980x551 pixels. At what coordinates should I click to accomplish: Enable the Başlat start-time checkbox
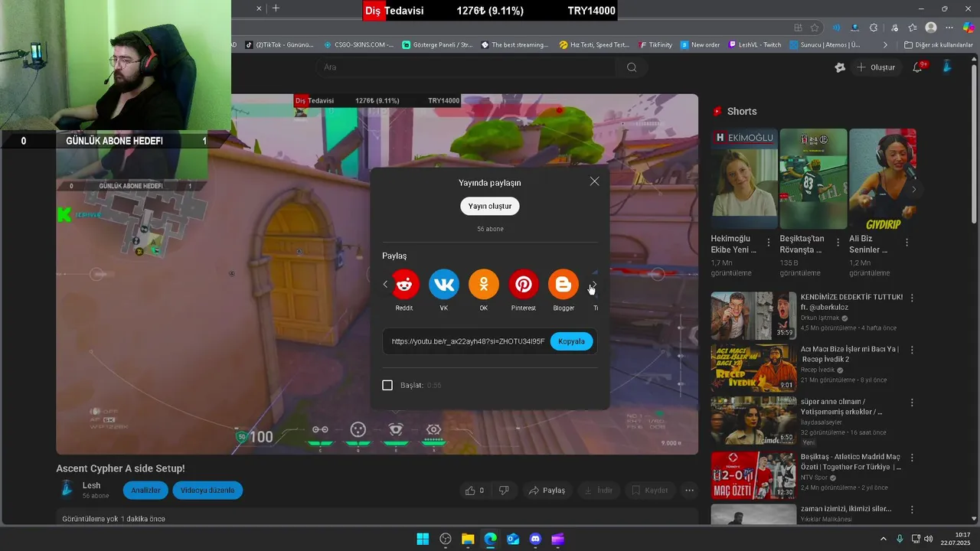point(387,385)
